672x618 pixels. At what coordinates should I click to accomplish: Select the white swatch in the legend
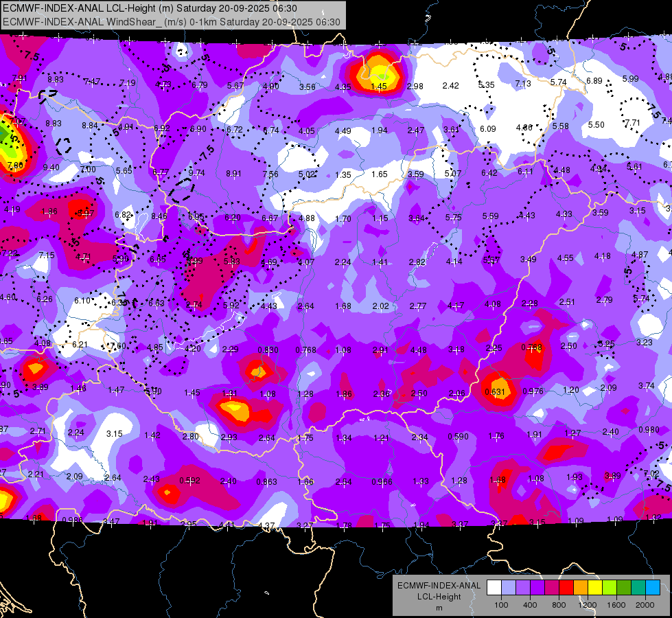(x=494, y=587)
